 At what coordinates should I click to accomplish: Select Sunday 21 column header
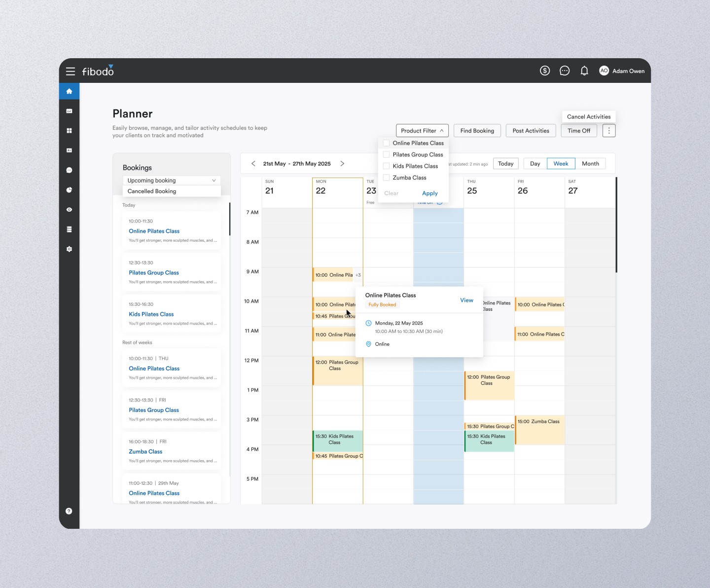[286, 192]
